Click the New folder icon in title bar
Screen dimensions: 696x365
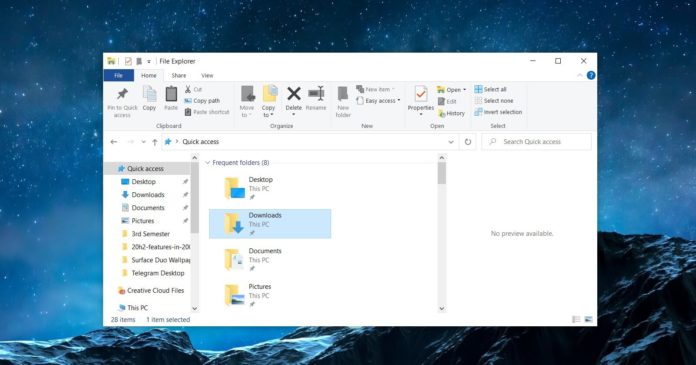coord(139,61)
